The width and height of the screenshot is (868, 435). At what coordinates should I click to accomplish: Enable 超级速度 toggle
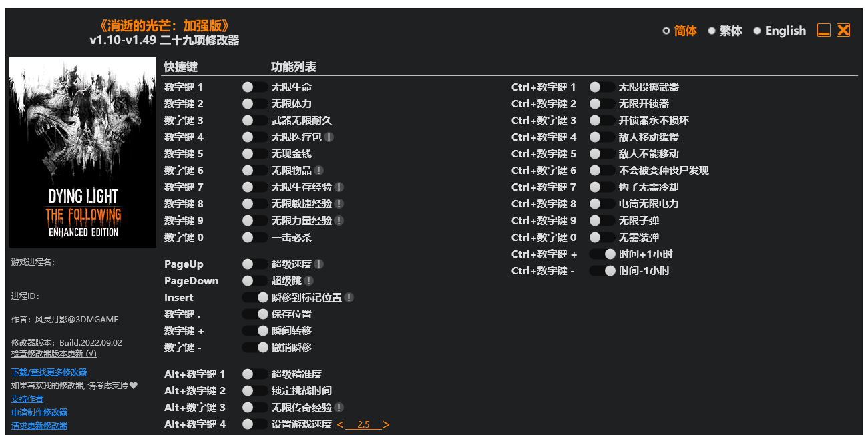point(254,264)
